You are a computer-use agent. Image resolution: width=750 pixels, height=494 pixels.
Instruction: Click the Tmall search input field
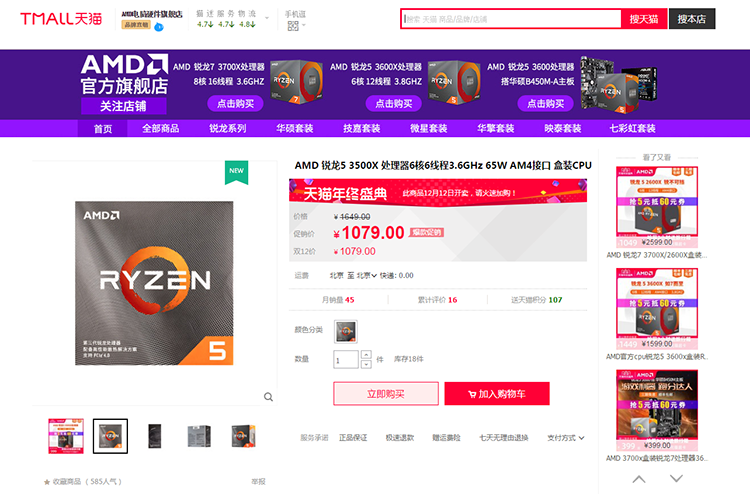pyautogui.click(x=511, y=19)
